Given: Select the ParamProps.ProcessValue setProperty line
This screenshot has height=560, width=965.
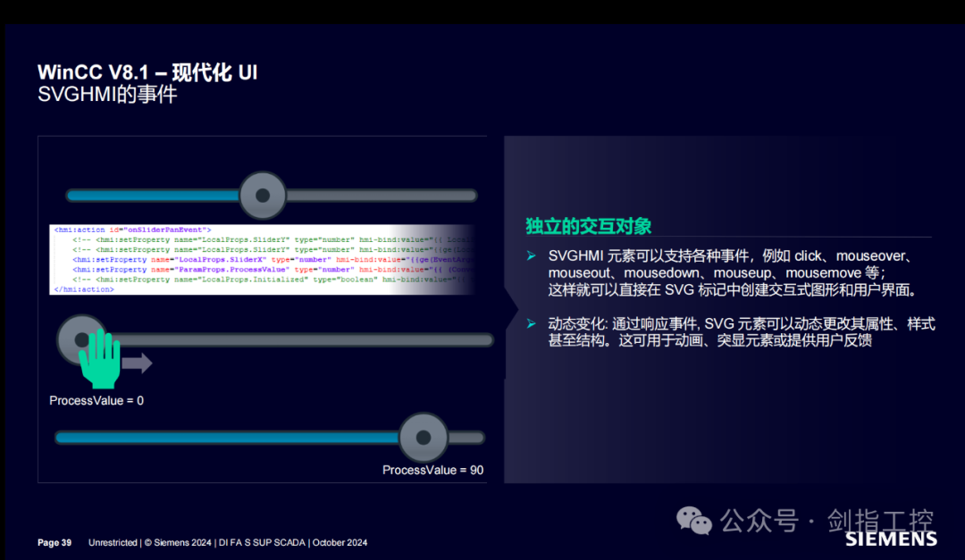Looking at the screenshot, I should tap(223, 269).
